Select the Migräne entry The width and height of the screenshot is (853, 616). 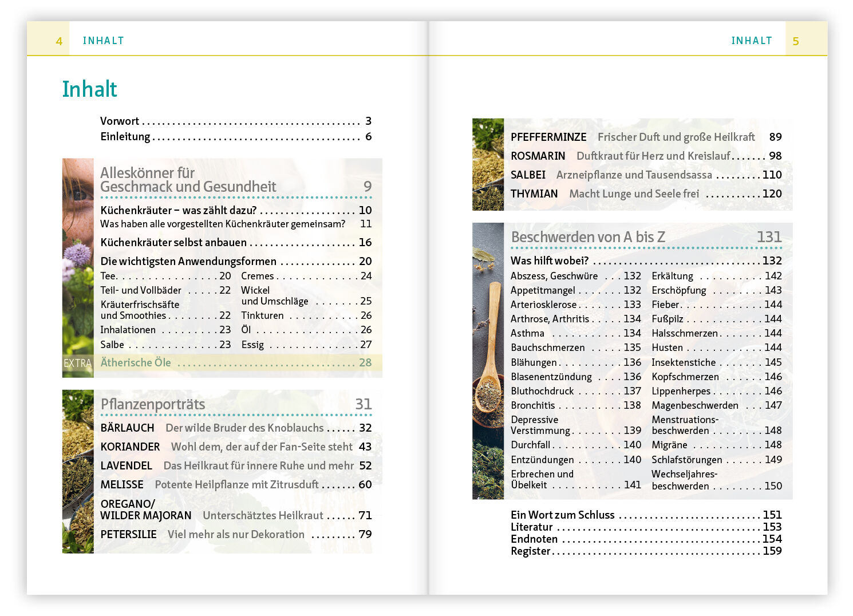(669, 445)
